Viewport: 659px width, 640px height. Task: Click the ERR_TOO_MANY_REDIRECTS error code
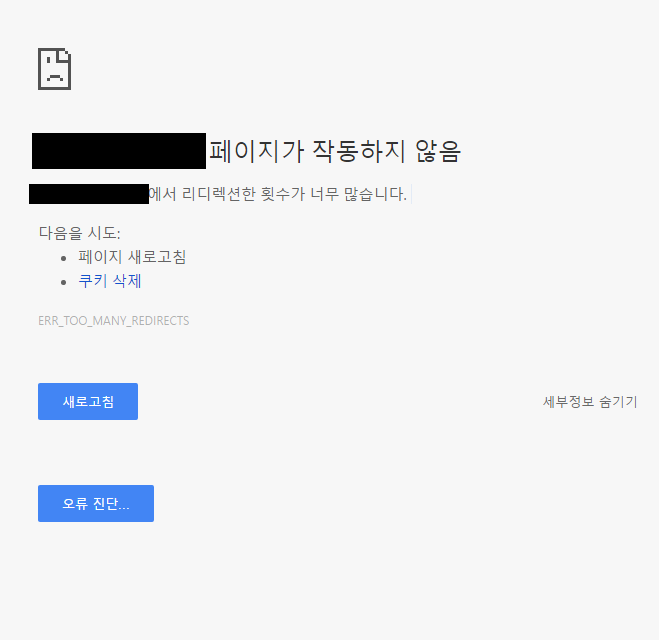coord(113,321)
